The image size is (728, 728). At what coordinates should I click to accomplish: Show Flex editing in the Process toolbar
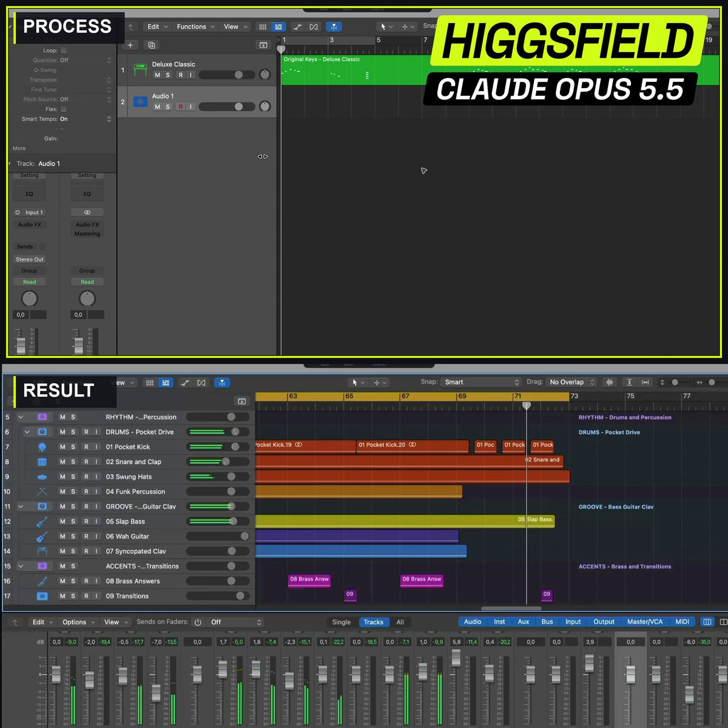313,27
